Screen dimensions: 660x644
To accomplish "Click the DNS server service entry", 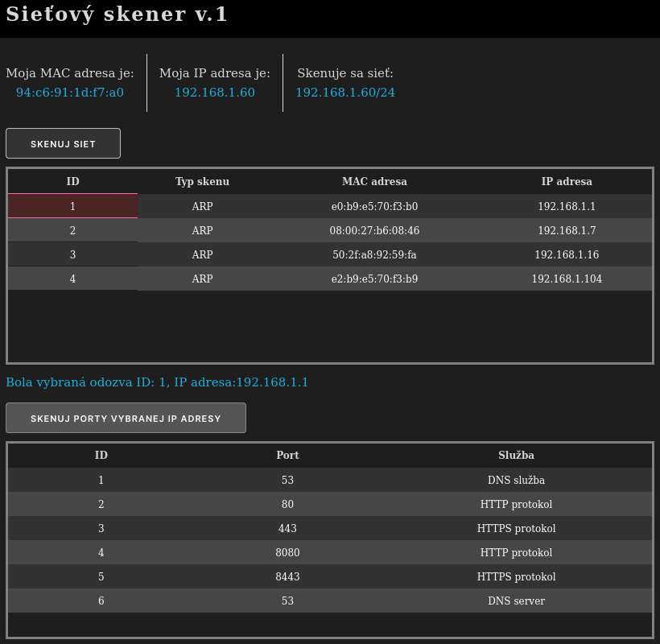I will [x=516, y=601].
